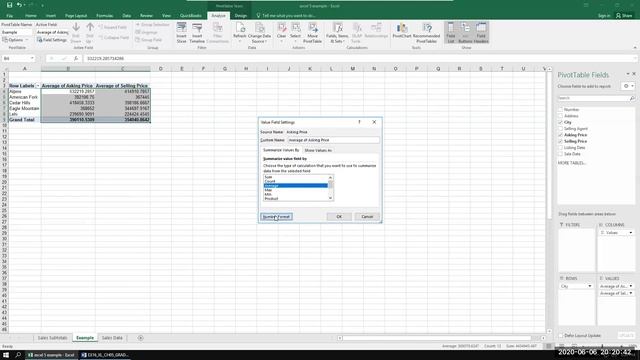
Task: Toggle the +/- Buttons display
Action: [465, 32]
